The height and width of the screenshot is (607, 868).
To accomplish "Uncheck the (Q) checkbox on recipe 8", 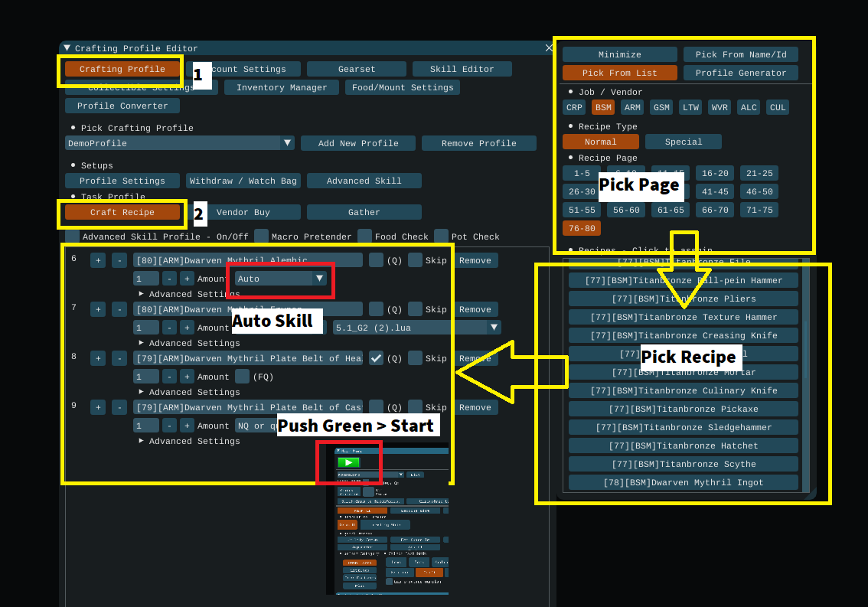I will (376, 358).
